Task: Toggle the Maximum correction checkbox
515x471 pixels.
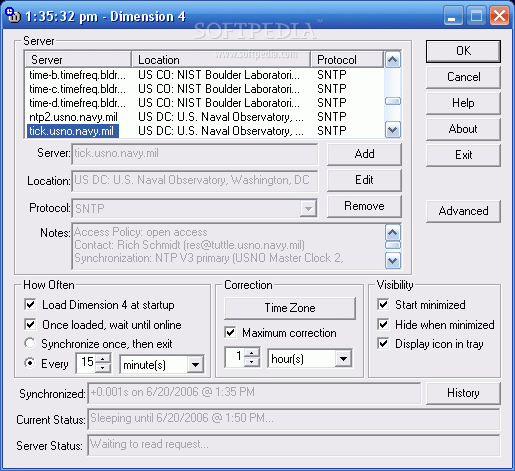Action: (230, 332)
